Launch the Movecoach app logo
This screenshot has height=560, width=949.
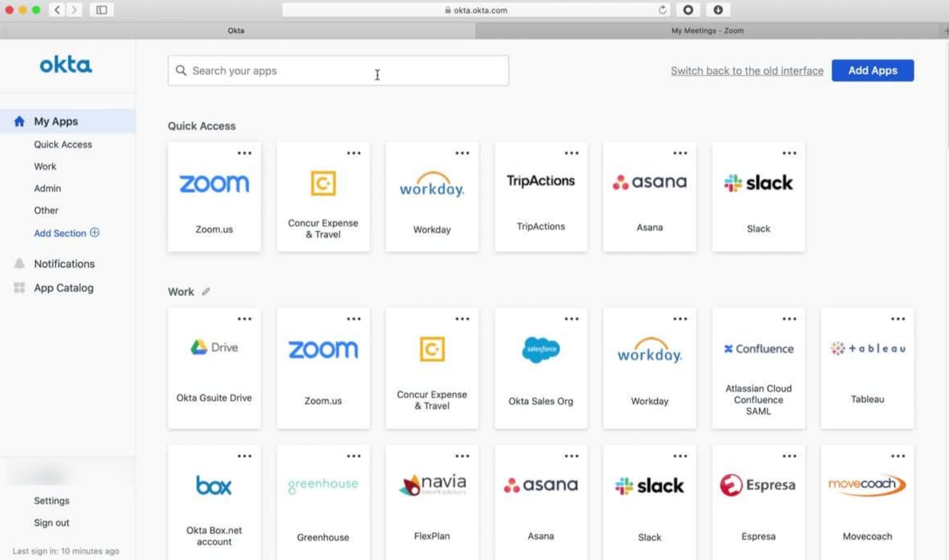pos(868,485)
